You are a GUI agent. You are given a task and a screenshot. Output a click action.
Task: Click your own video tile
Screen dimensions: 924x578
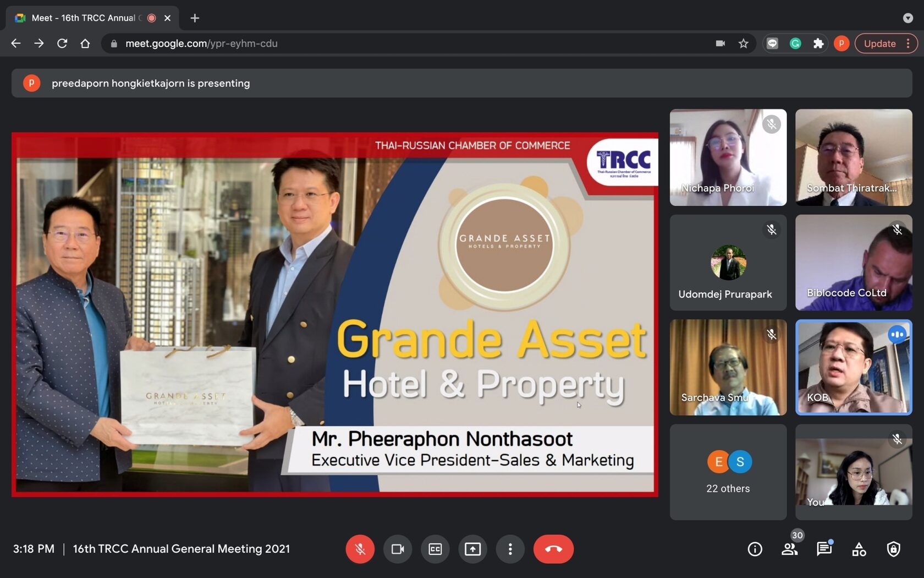pos(854,472)
